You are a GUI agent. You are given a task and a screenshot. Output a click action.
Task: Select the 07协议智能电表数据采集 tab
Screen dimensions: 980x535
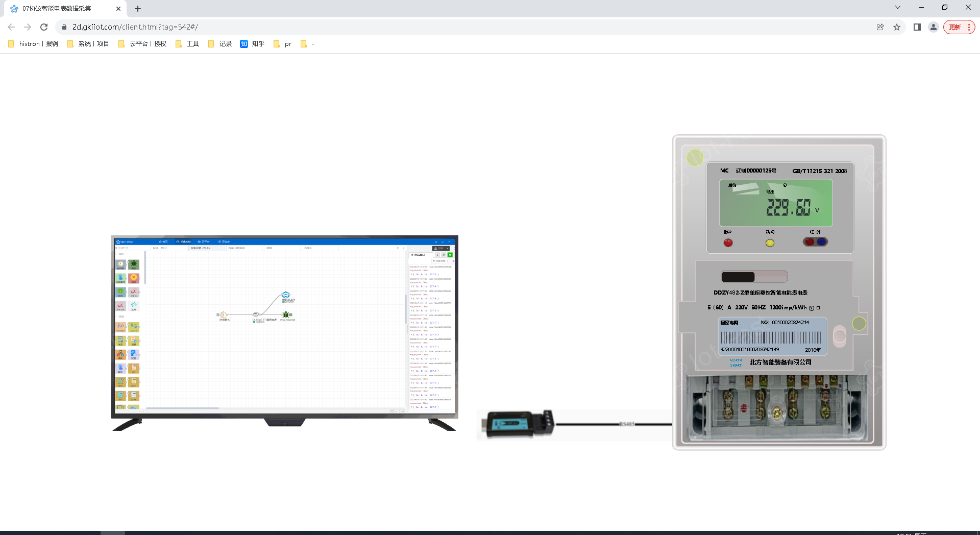(x=65, y=9)
